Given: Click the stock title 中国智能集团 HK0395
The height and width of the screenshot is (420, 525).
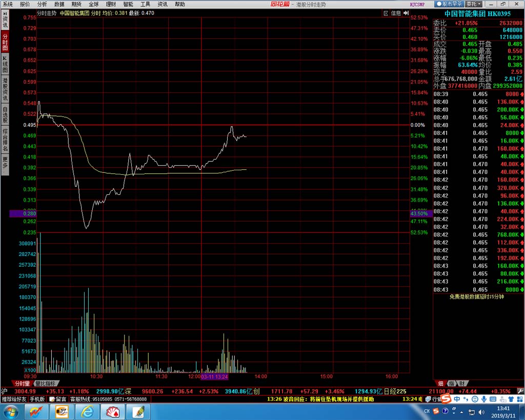Looking at the screenshot, I should tap(477, 14).
